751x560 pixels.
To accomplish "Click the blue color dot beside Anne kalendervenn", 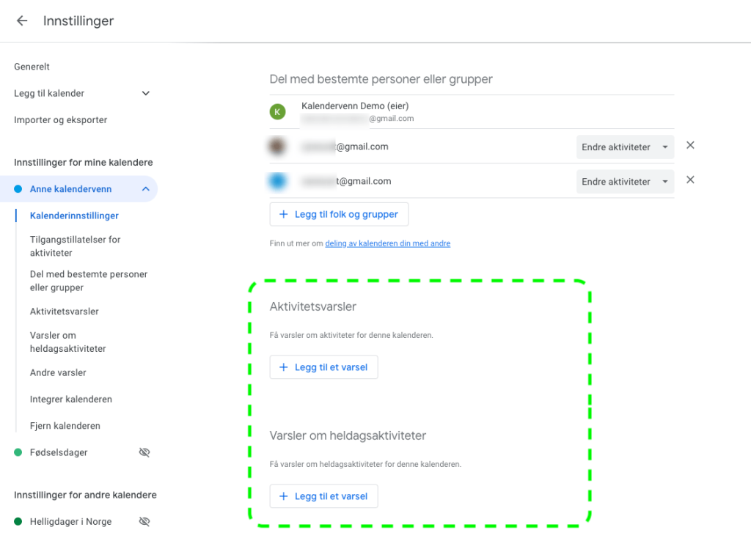I will [x=18, y=189].
